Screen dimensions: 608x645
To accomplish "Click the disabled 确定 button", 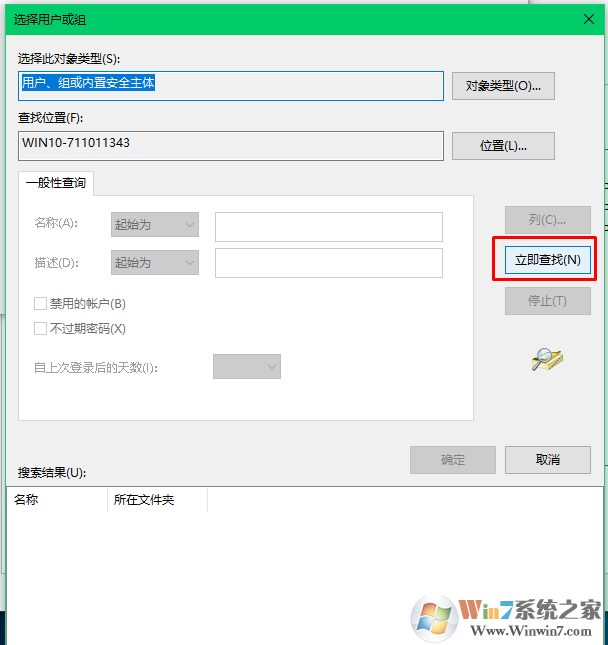I will coord(453,459).
